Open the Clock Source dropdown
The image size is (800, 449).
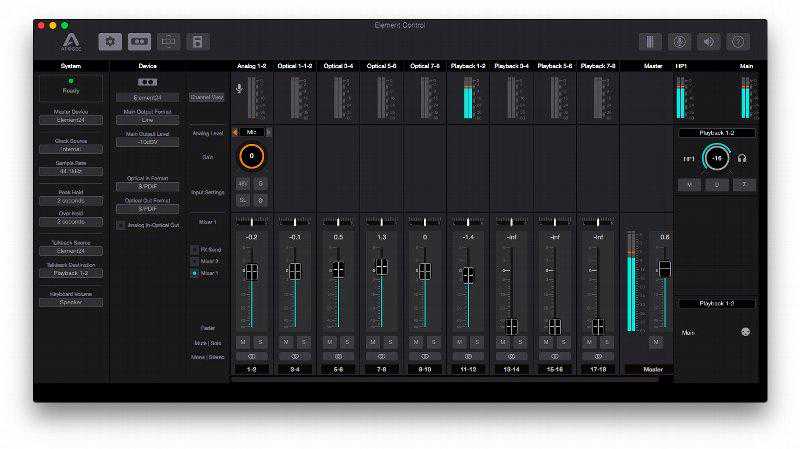pos(71,149)
